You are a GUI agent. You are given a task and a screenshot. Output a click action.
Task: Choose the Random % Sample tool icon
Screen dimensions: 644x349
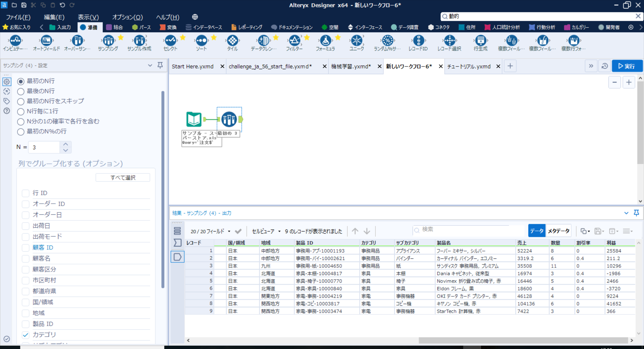[387, 41]
